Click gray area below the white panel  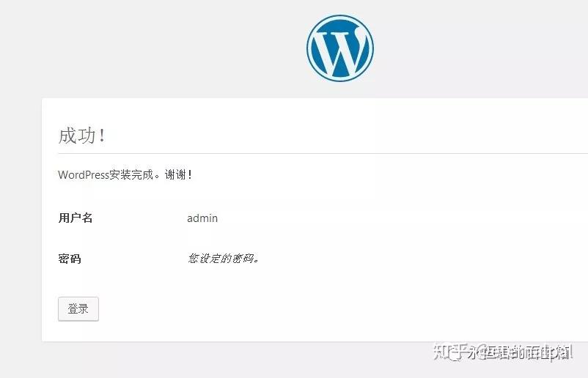220,360
